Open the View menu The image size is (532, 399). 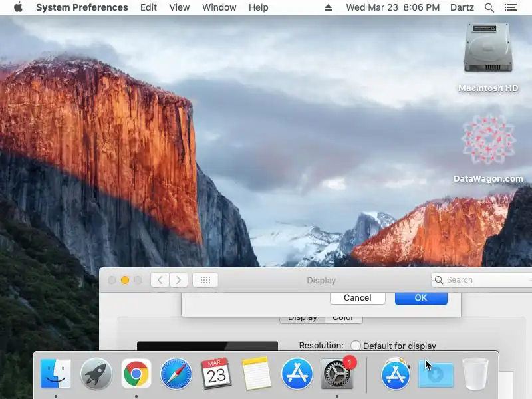pyautogui.click(x=179, y=7)
